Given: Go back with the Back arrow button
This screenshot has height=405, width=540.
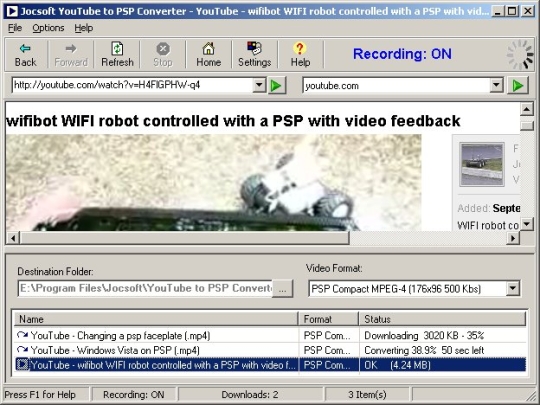Looking at the screenshot, I should 25,55.
